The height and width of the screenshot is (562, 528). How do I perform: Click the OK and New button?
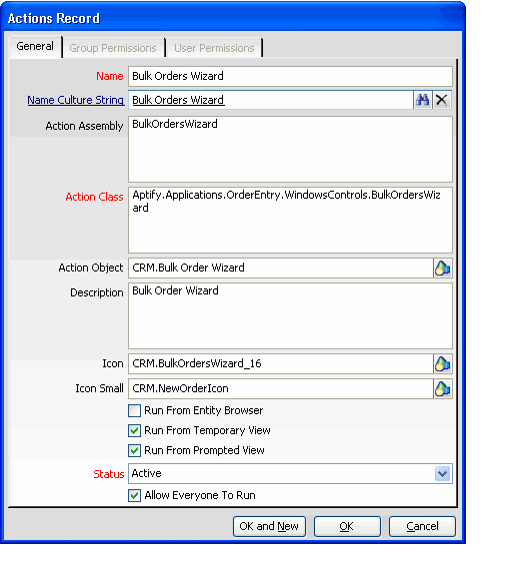[x=269, y=526]
